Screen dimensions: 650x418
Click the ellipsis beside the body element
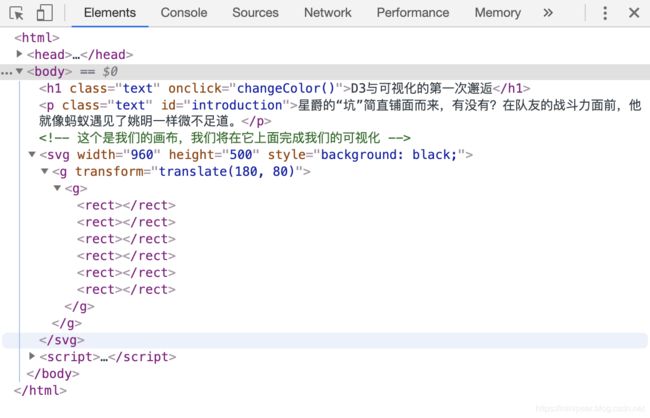(7, 72)
